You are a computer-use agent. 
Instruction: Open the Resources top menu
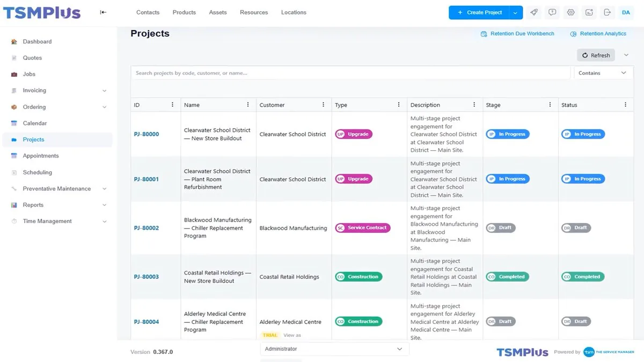point(254,12)
